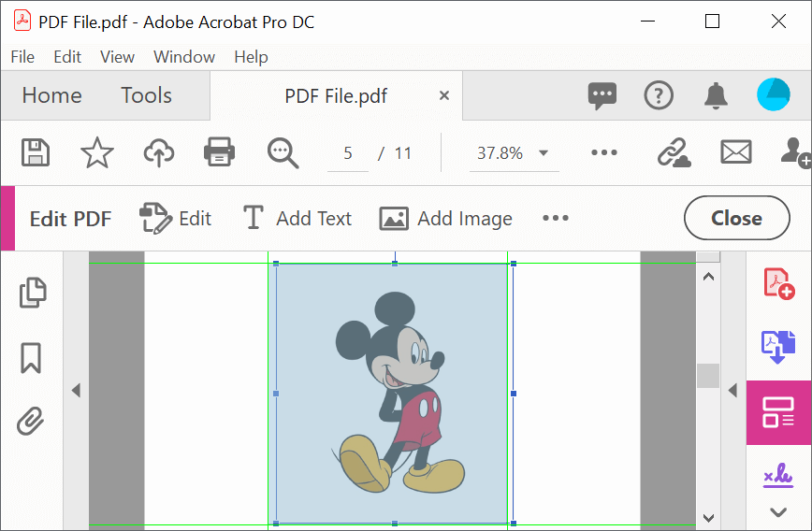The height and width of the screenshot is (531, 812).
Task: Open the Window menu
Action: tap(184, 57)
